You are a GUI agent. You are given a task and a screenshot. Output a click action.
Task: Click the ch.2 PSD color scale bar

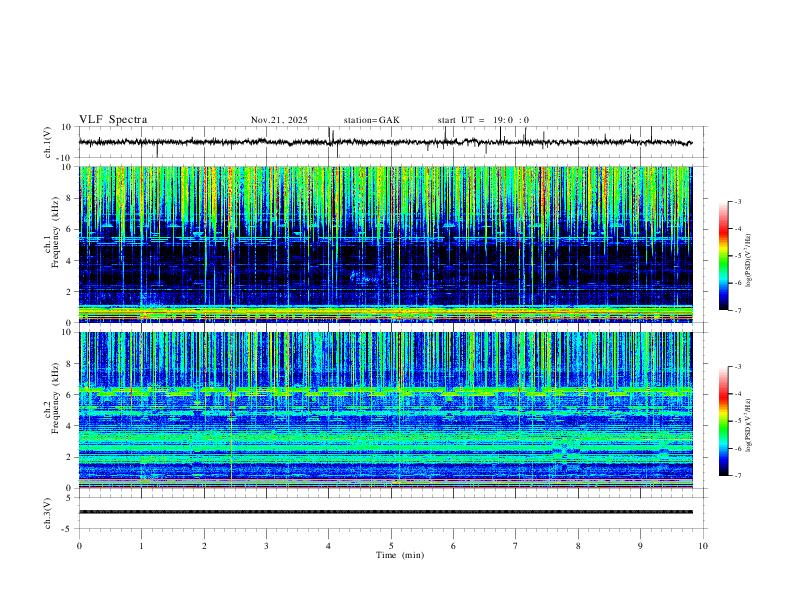coord(723,421)
